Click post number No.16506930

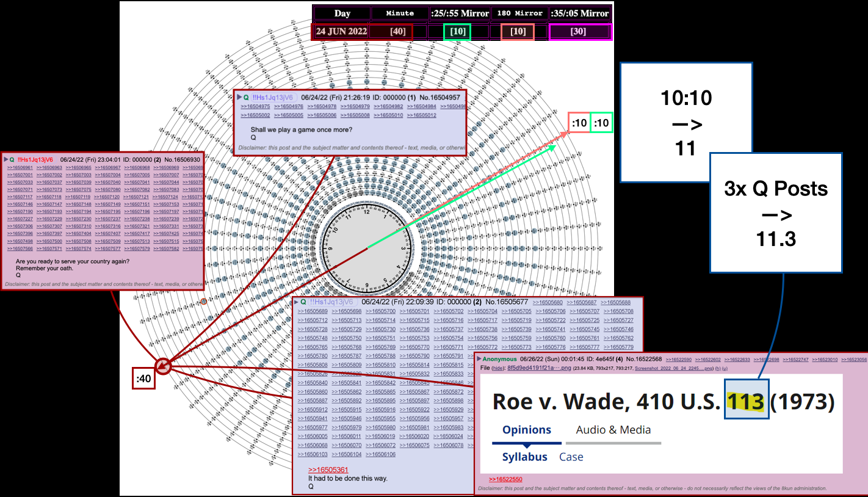pyautogui.click(x=183, y=159)
